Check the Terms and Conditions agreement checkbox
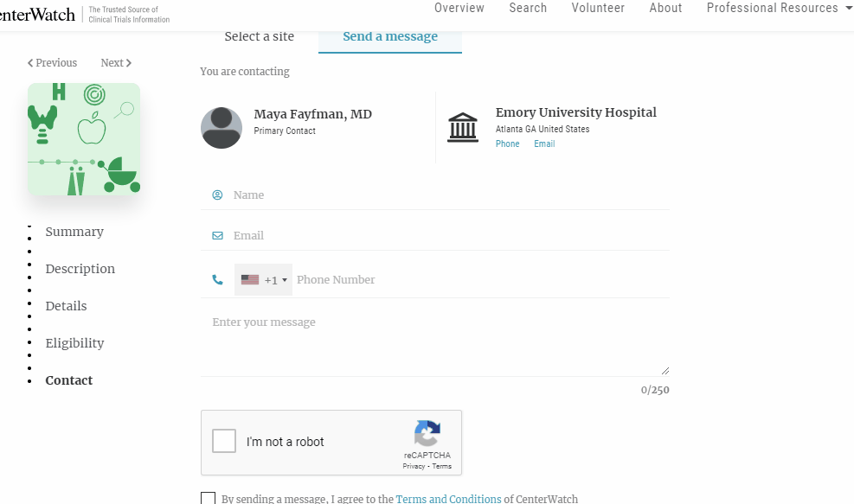 tap(208, 498)
